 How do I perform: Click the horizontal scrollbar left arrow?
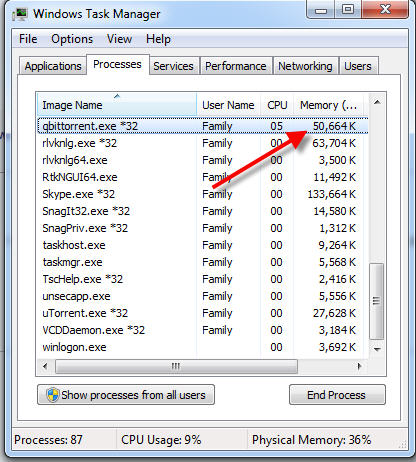point(45,366)
